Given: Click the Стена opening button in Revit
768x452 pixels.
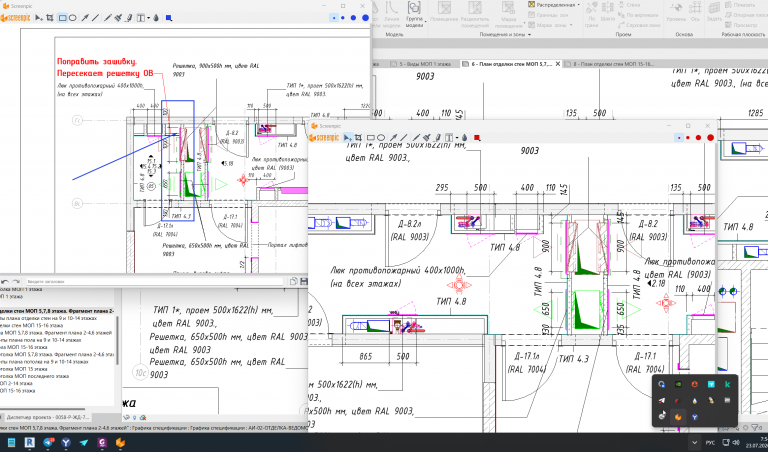Looking at the screenshot, I should point(629,4).
